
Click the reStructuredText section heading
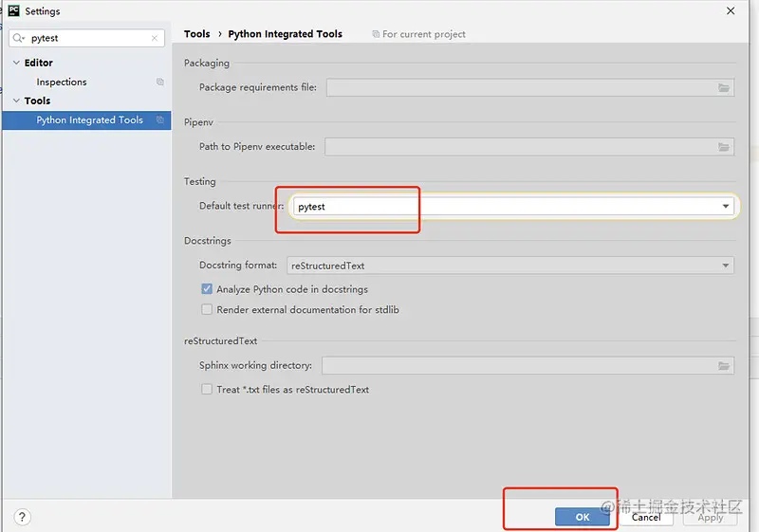[221, 341]
